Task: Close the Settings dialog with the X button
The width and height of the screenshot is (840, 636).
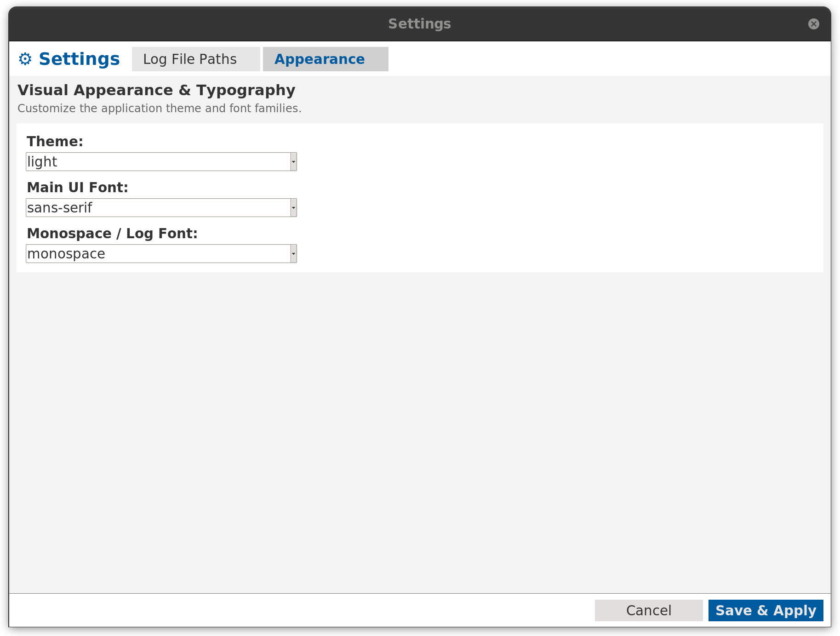Action: click(813, 24)
